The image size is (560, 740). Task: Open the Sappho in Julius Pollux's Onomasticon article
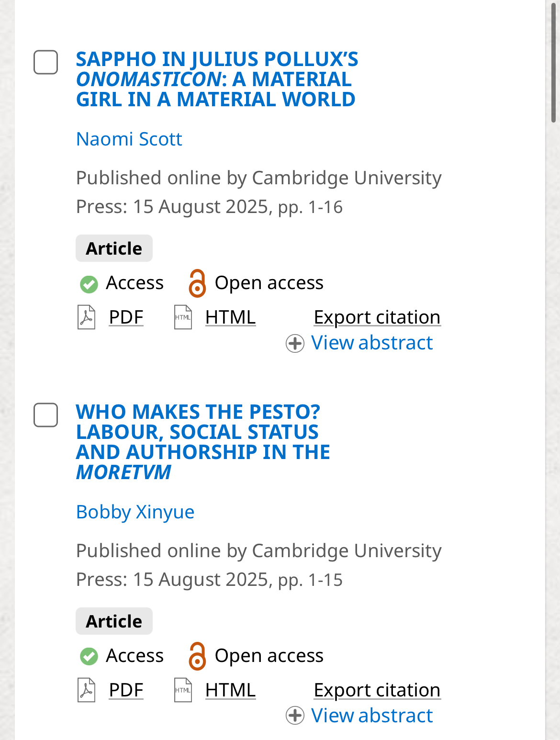[216, 79]
